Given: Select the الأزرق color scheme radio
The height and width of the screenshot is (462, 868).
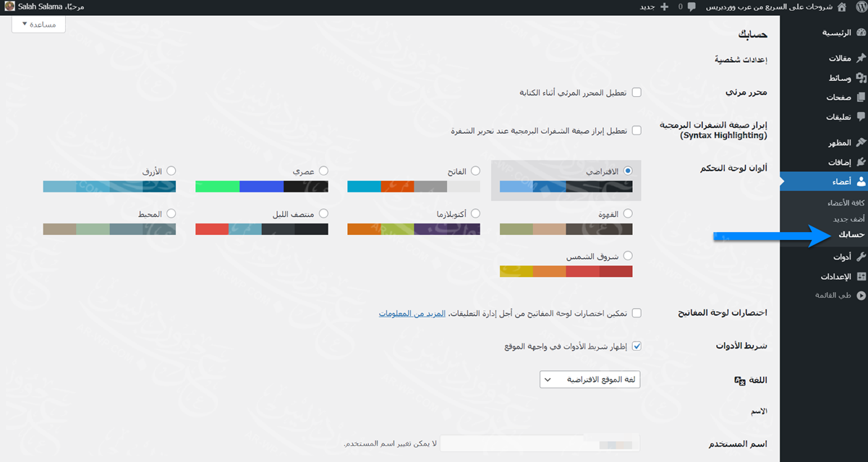Looking at the screenshot, I should tap(171, 171).
